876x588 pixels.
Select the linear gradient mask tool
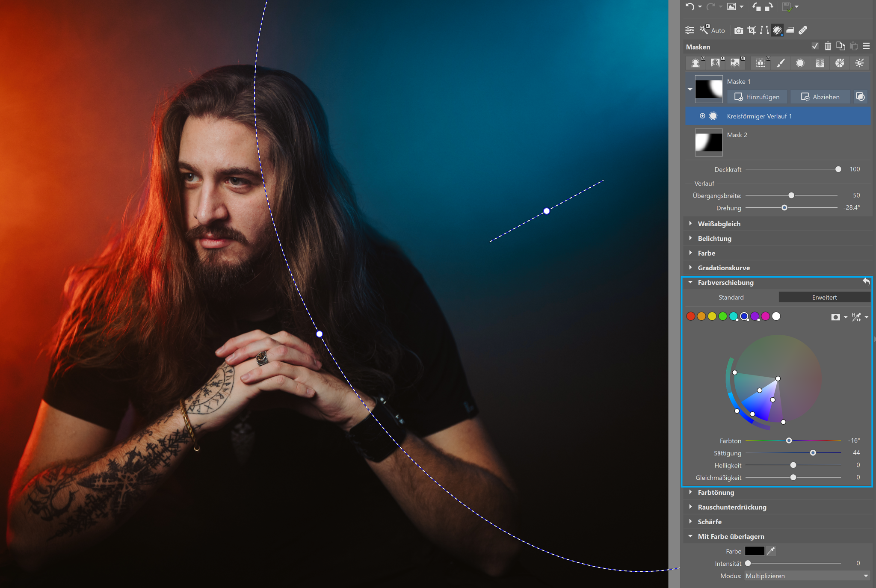point(820,63)
